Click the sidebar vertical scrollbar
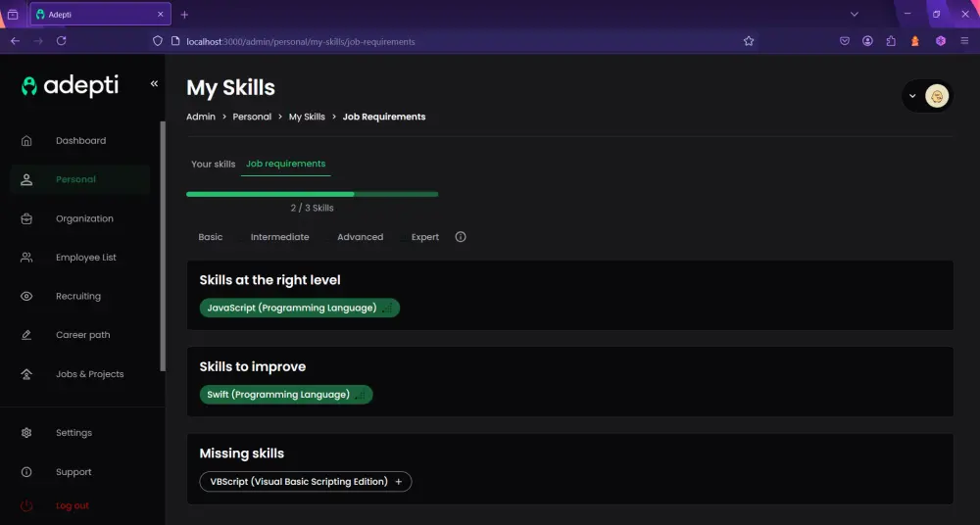 coord(163,246)
